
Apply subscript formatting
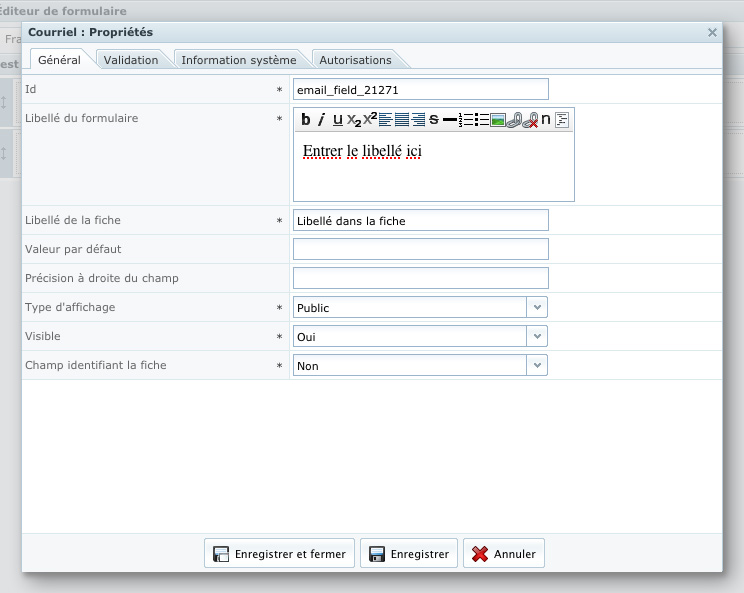(353, 120)
